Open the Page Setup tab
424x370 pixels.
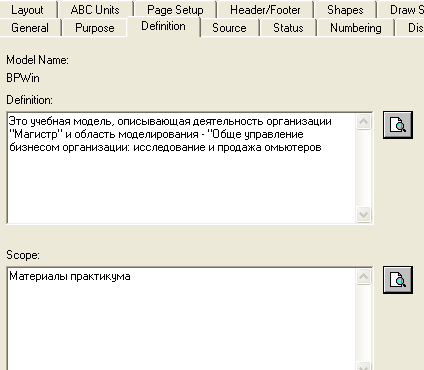click(x=175, y=10)
